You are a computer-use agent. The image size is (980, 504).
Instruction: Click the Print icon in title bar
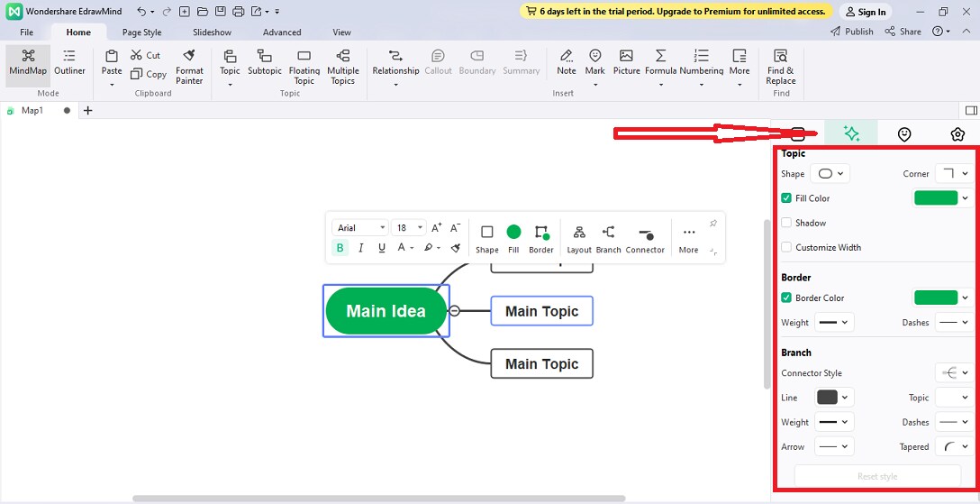pos(238,12)
